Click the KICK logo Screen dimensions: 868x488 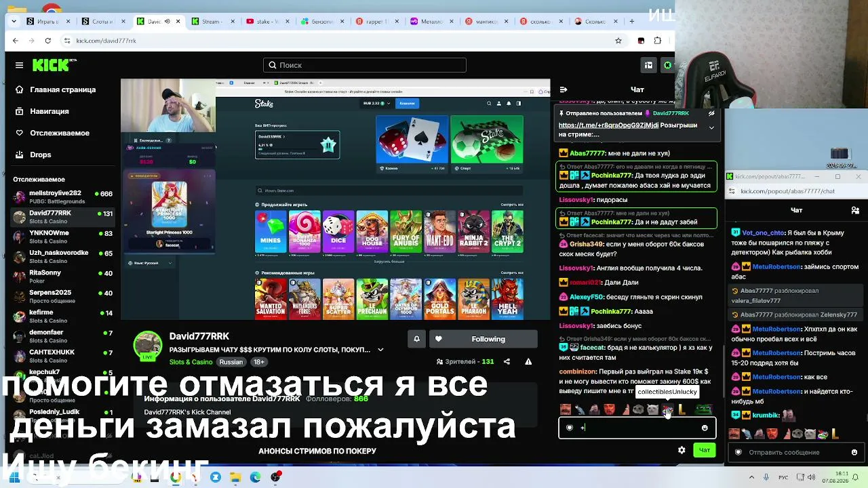coord(55,65)
